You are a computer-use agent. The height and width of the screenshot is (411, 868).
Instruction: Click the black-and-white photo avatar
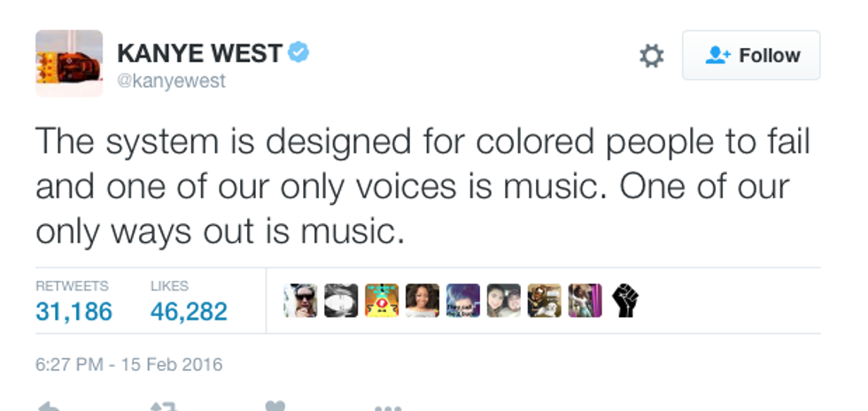(x=341, y=301)
